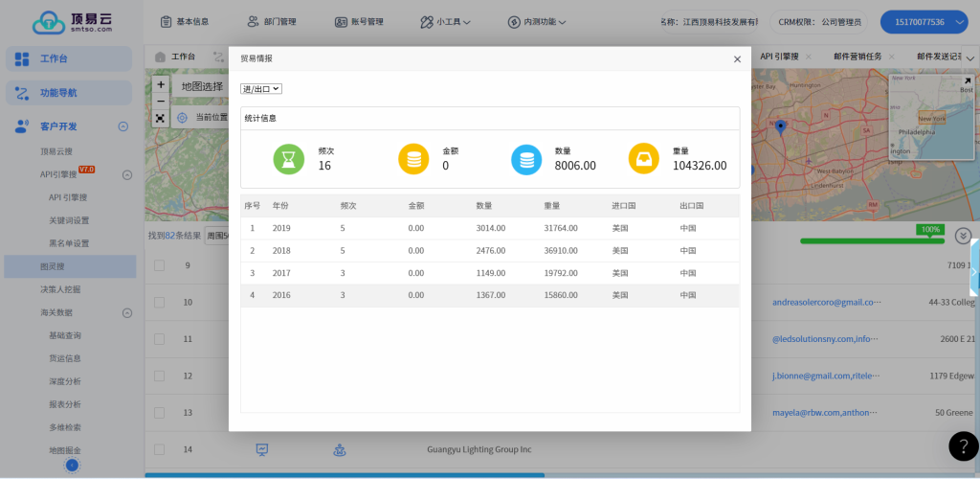Open 部门管理 in the top menu
The width and height of the screenshot is (980, 479).
(x=278, y=21)
